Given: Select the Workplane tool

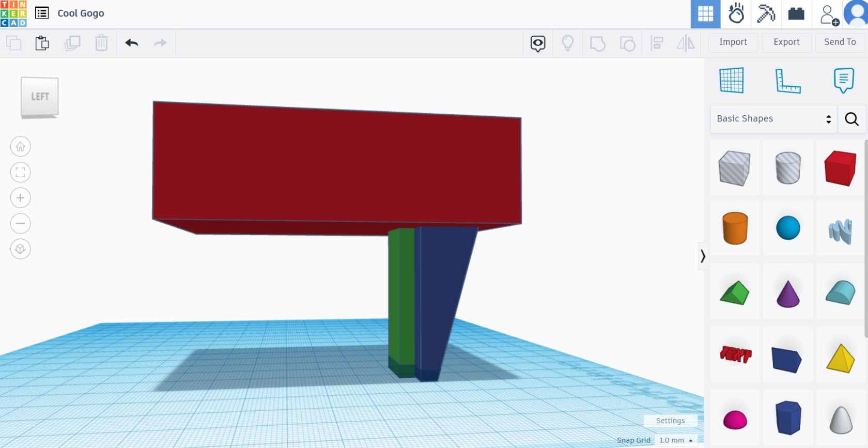Looking at the screenshot, I should [x=732, y=81].
